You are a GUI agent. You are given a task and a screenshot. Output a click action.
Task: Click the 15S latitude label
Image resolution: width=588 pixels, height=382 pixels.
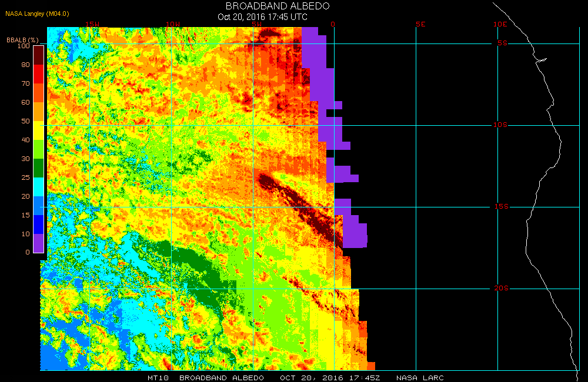(x=502, y=206)
